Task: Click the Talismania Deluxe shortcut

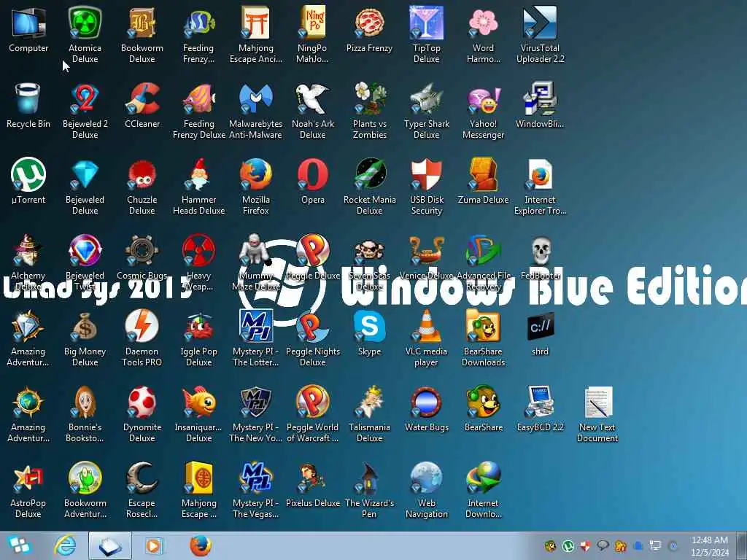Action: [x=370, y=413]
